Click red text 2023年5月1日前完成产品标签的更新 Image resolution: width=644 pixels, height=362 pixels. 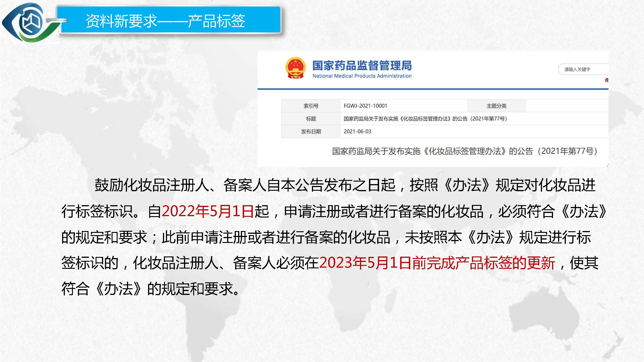tap(437, 263)
